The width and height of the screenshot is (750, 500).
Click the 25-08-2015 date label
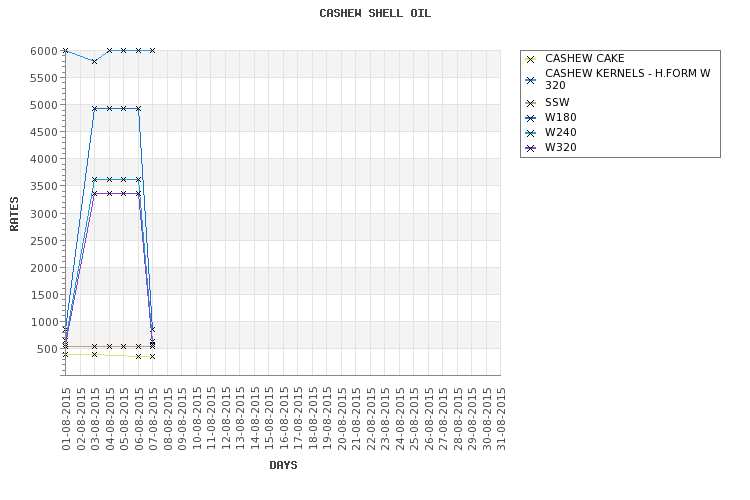(414, 419)
